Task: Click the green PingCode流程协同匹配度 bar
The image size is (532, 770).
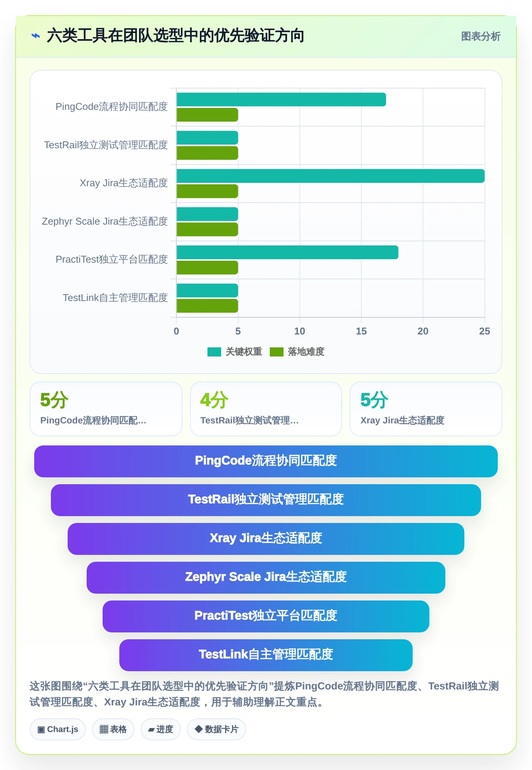Action: point(207,115)
